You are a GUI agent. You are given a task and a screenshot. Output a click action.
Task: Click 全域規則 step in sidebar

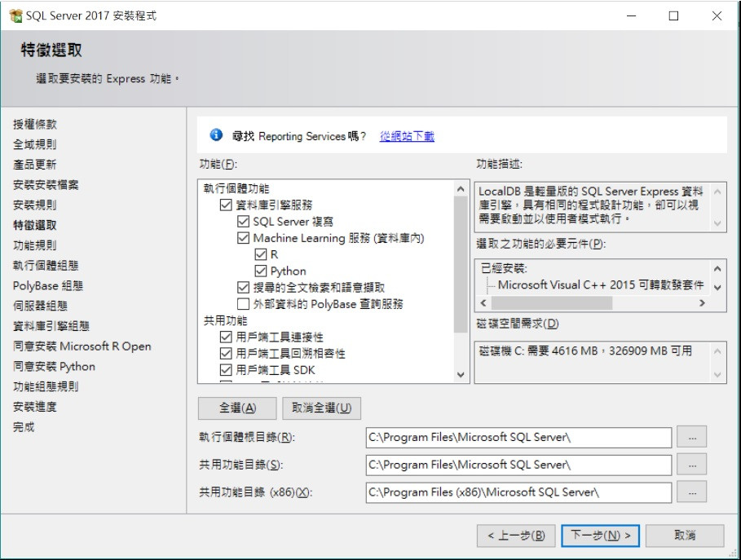click(35, 144)
